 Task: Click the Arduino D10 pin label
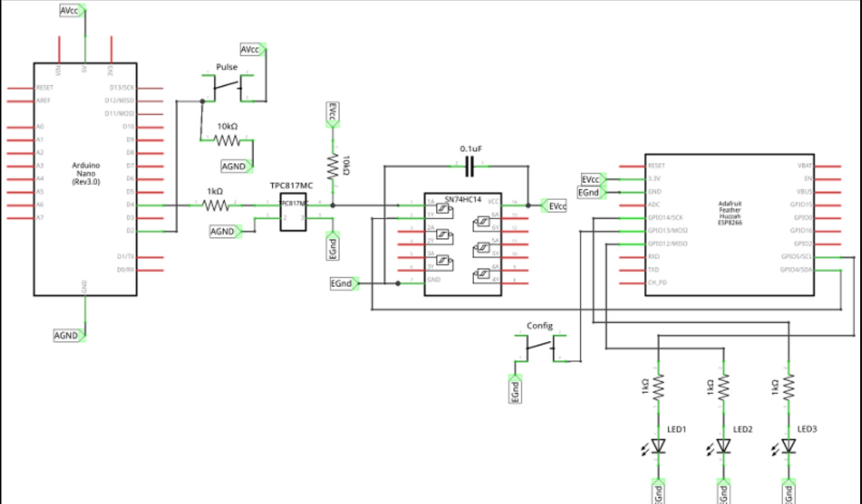click(x=129, y=127)
